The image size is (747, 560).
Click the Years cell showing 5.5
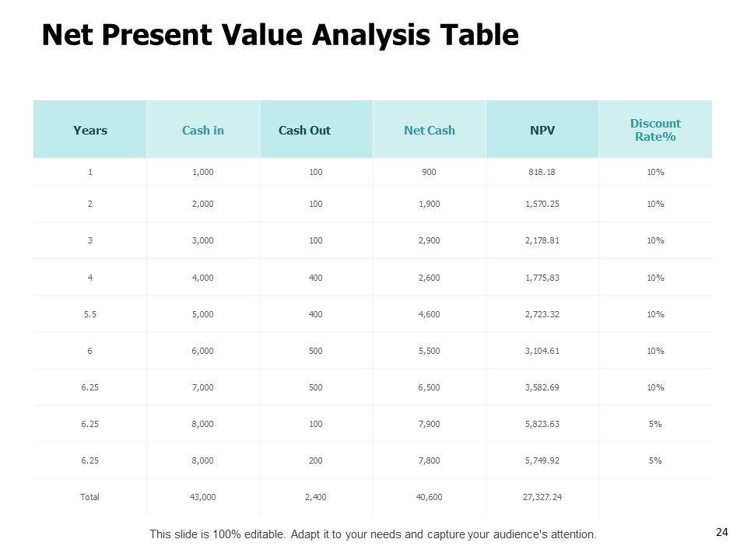coord(89,314)
